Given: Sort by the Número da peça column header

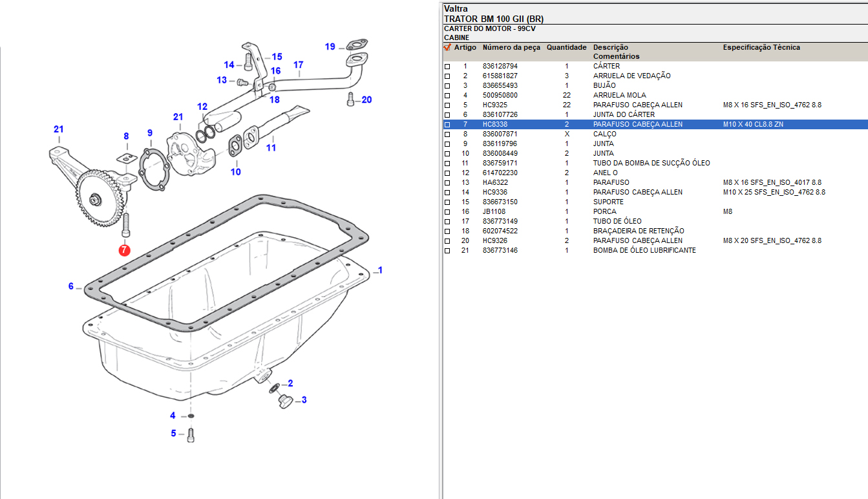Looking at the screenshot, I should pos(511,47).
